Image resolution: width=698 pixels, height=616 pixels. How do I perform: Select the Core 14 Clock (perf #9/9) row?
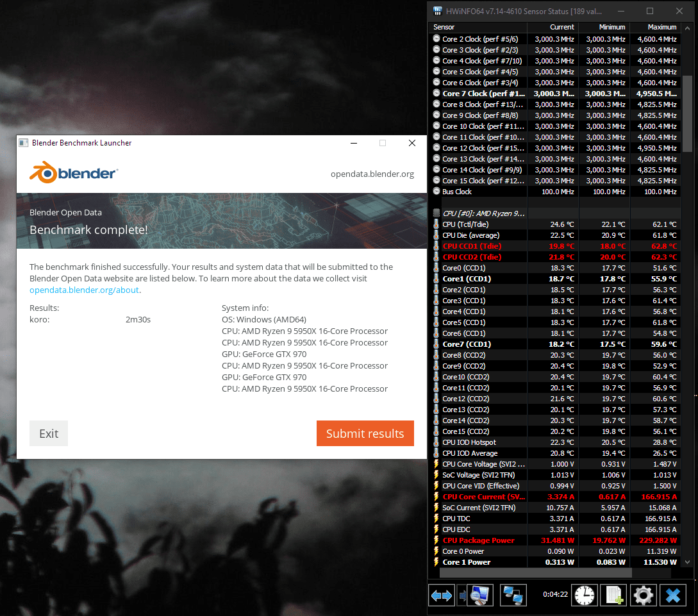pyautogui.click(x=554, y=170)
